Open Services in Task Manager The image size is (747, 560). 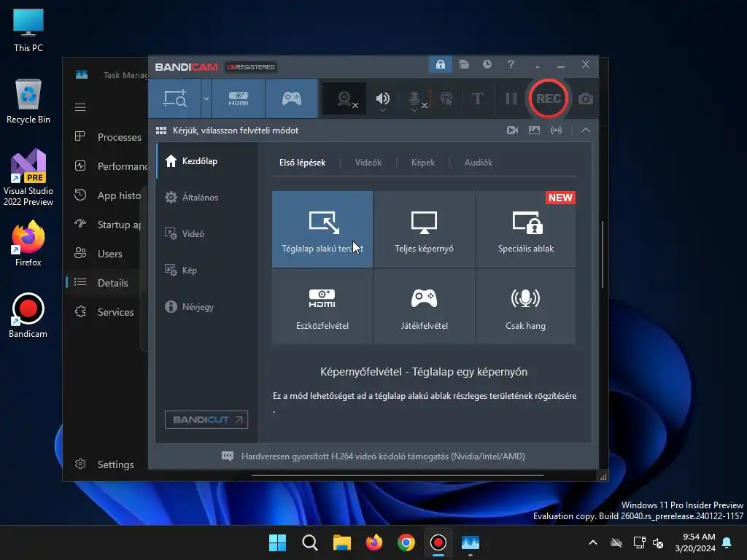coord(108,312)
